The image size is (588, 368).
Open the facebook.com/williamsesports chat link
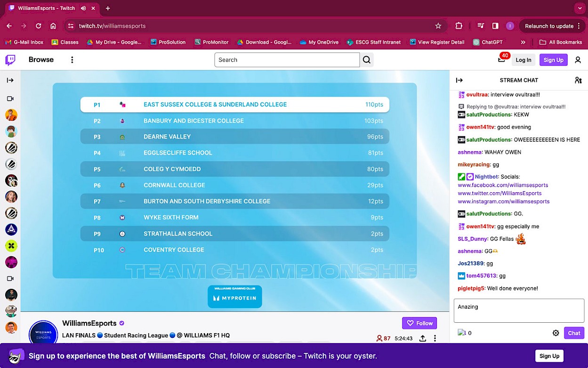[503, 185]
